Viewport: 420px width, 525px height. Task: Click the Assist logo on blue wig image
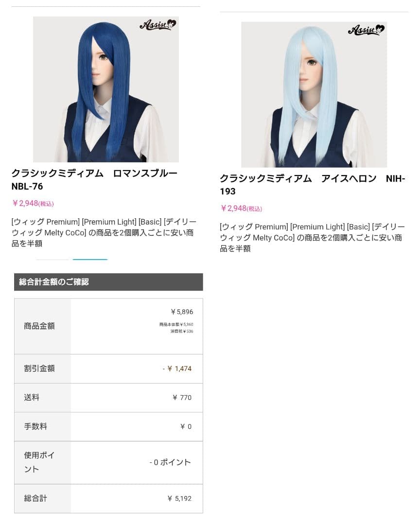click(158, 25)
